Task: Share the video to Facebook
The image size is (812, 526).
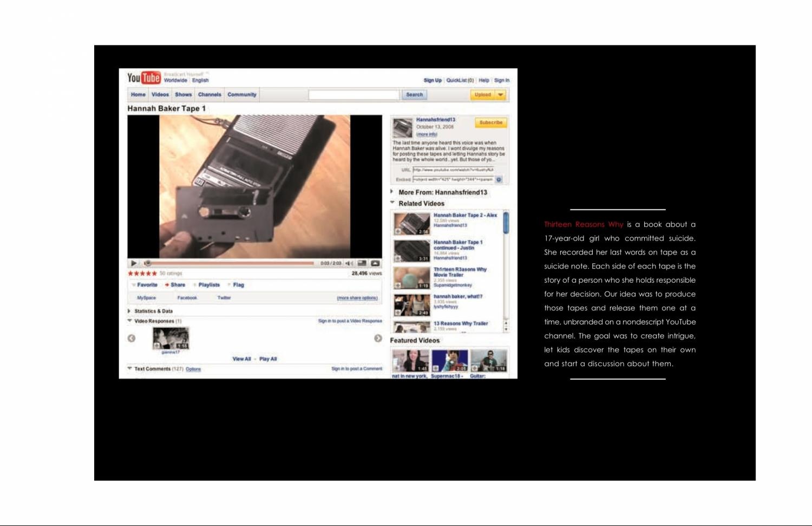Action: pyautogui.click(x=187, y=298)
